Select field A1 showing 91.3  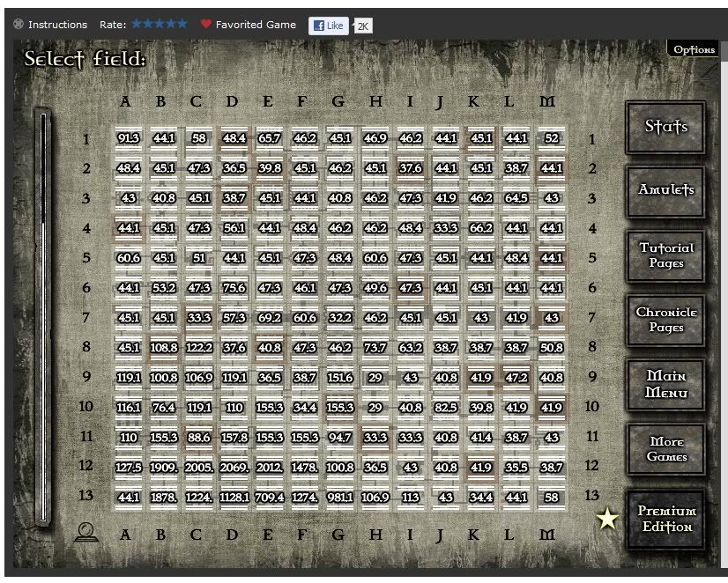click(129, 138)
